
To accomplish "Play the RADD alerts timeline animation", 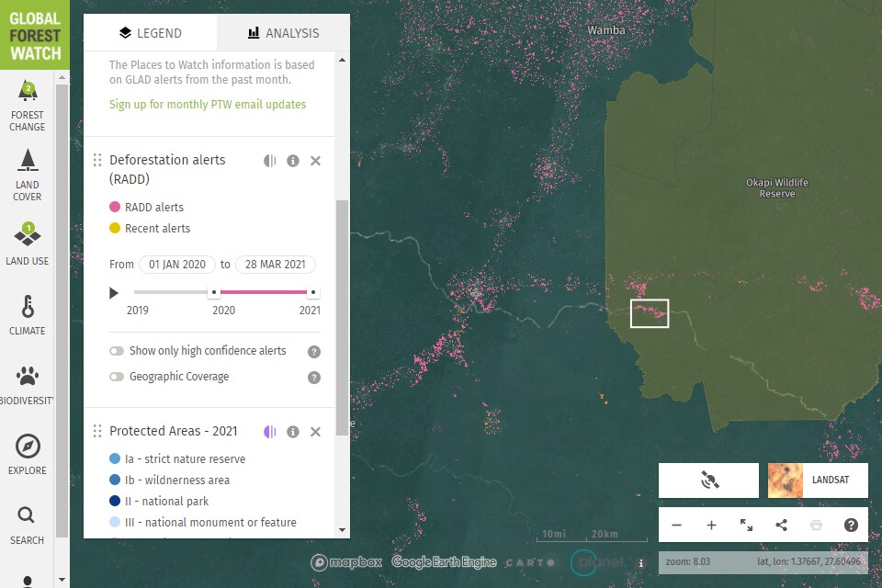I will click(114, 292).
